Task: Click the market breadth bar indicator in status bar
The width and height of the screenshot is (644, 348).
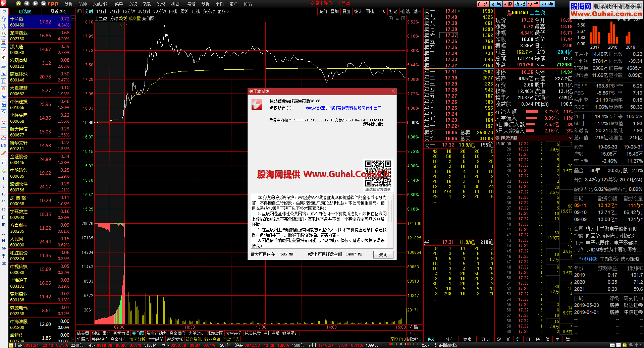Action: (x=400, y=345)
